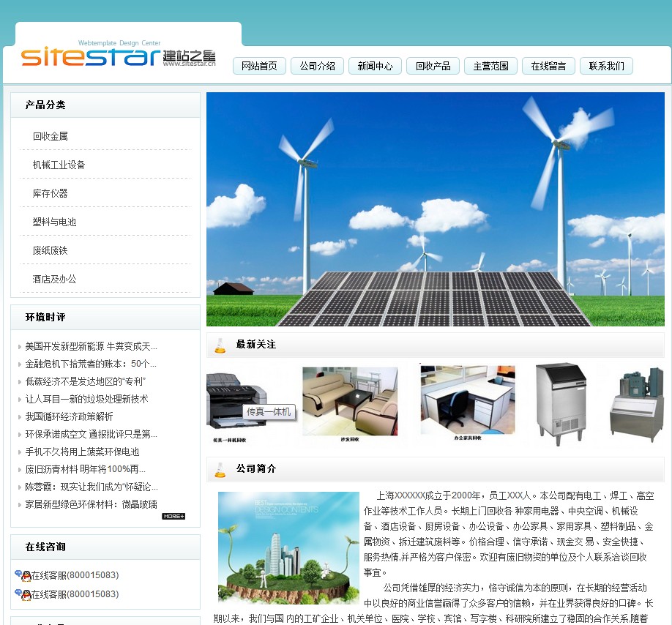Open the 新闻中心 navigation item
672x625 pixels.
click(x=375, y=66)
